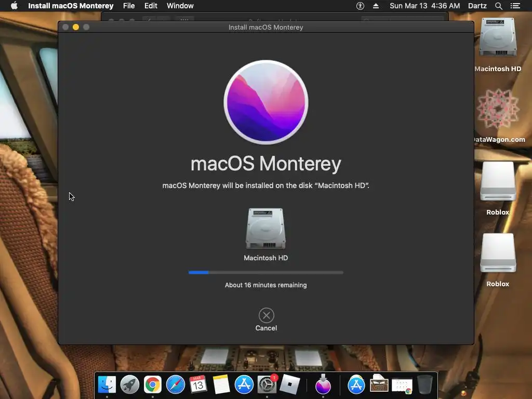Open the Chrome downloads stack in Dock
This screenshot has height=399, width=532.
coord(402,386)
